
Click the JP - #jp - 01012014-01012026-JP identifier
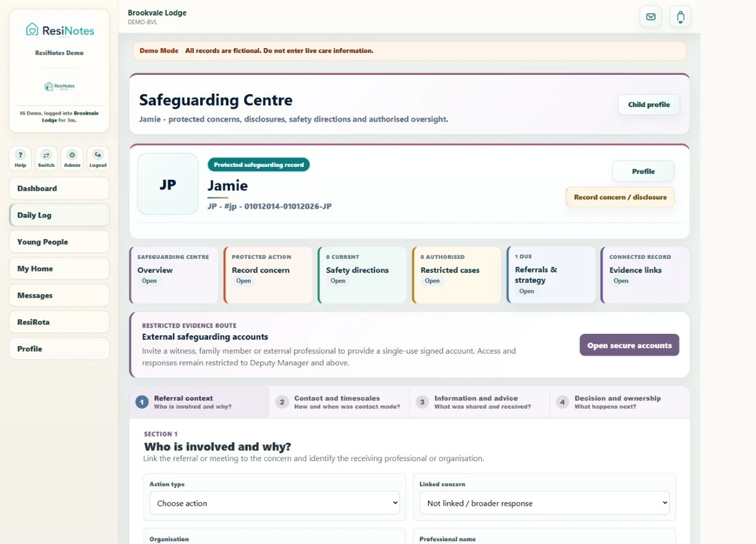(x=269, y=206)
